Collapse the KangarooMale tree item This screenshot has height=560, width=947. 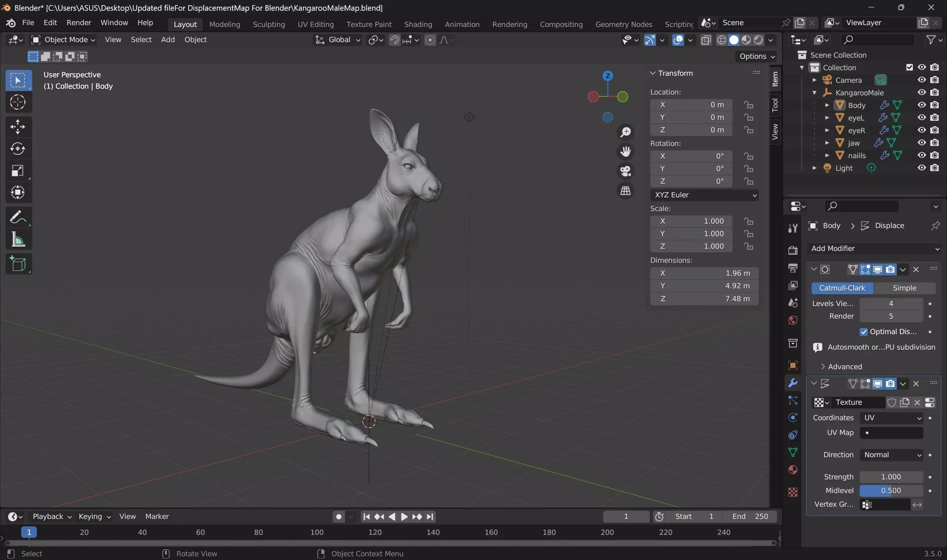[x=815, y=92]
